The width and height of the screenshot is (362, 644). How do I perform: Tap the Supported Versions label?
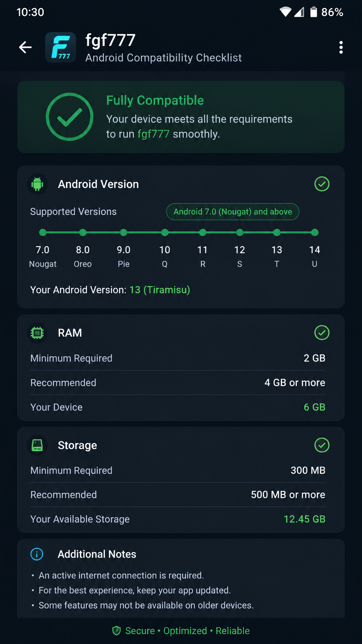[73, 212]
